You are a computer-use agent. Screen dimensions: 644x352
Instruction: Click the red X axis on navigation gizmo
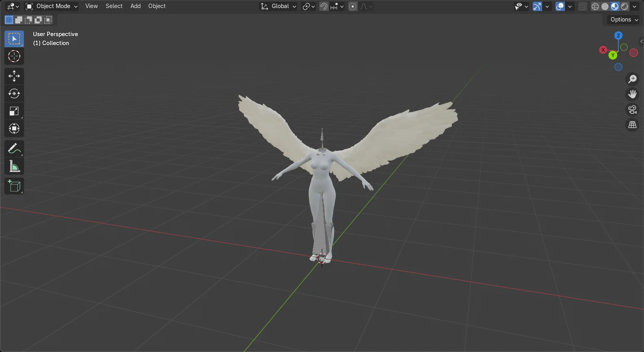603,50
